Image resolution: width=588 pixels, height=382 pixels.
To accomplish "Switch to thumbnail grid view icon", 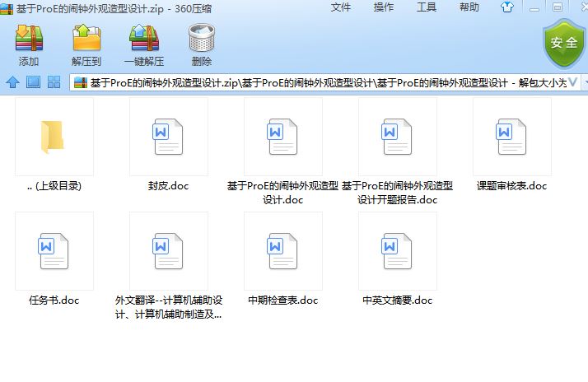I will (x=54, y=82).
